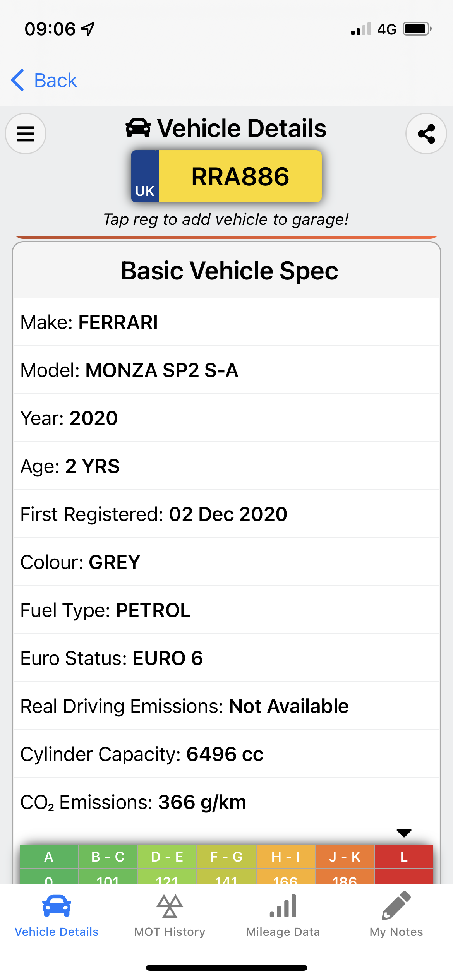Viewport: 453px width, 980px height.
Task: Select the Vehicle Details car tab icon
Action: click(57, 906)
